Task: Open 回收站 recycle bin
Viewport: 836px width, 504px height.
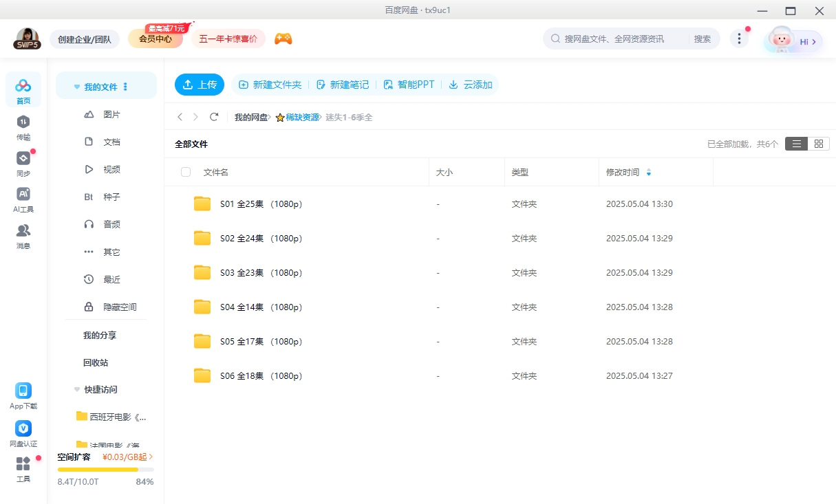Action: [96, 362]
